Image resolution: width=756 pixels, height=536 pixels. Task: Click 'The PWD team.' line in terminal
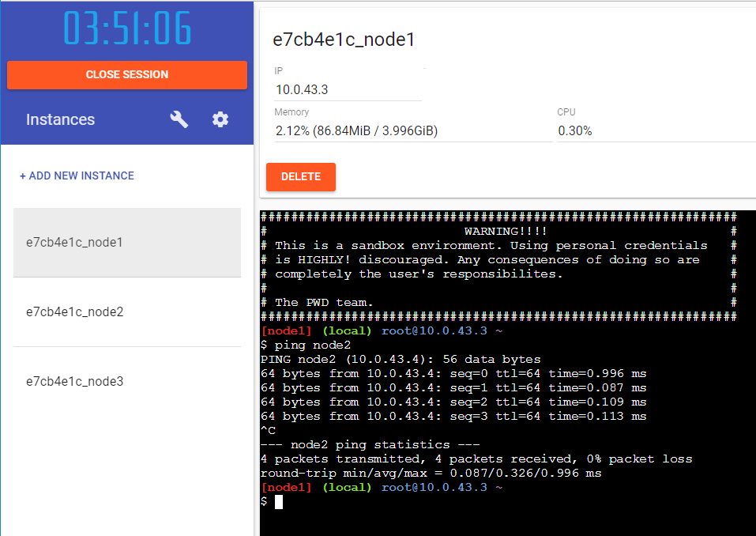coord(324,302)
